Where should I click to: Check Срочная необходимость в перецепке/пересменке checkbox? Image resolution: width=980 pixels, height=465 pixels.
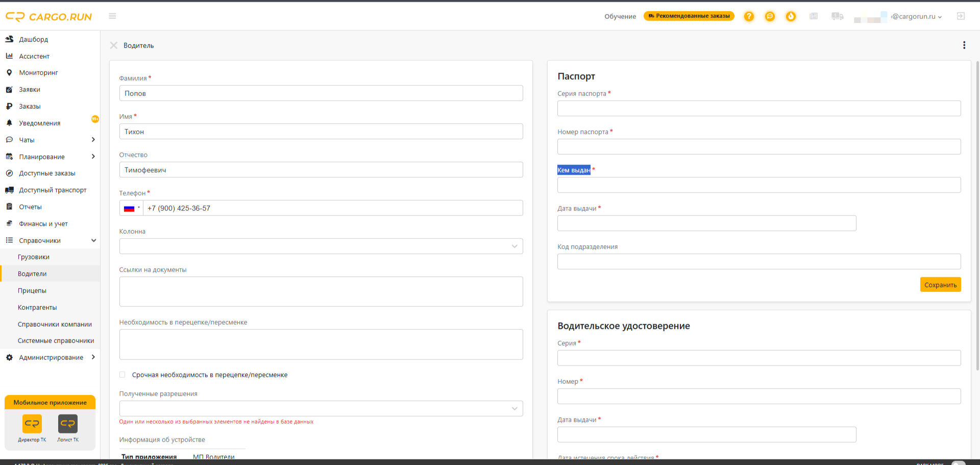(122, 375)
